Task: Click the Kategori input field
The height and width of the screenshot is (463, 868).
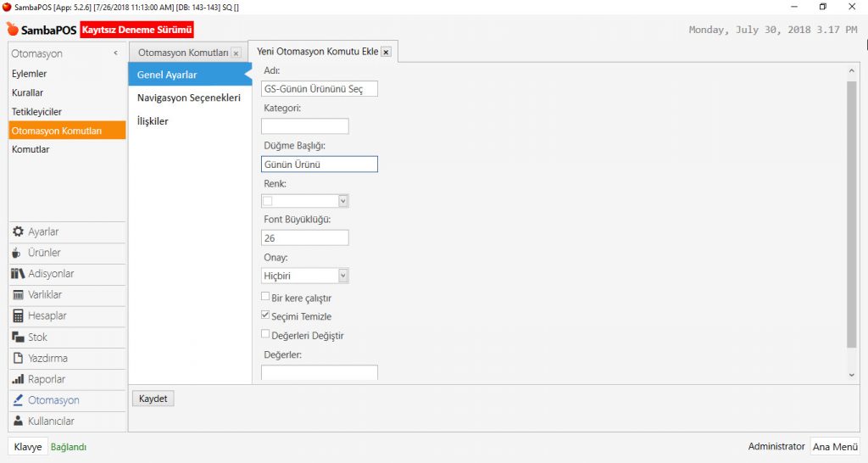Action: pyautogui.click(x=305, y=126)
